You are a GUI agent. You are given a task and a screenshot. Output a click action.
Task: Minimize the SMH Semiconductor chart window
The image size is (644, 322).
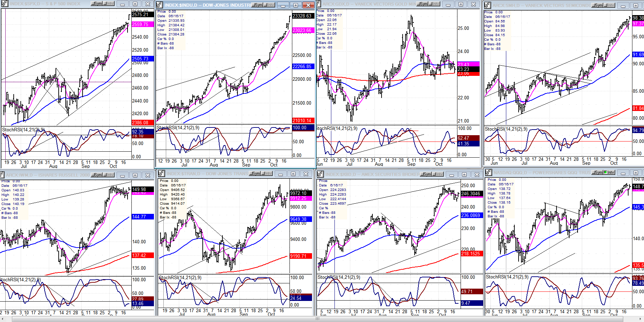[623, 6]
